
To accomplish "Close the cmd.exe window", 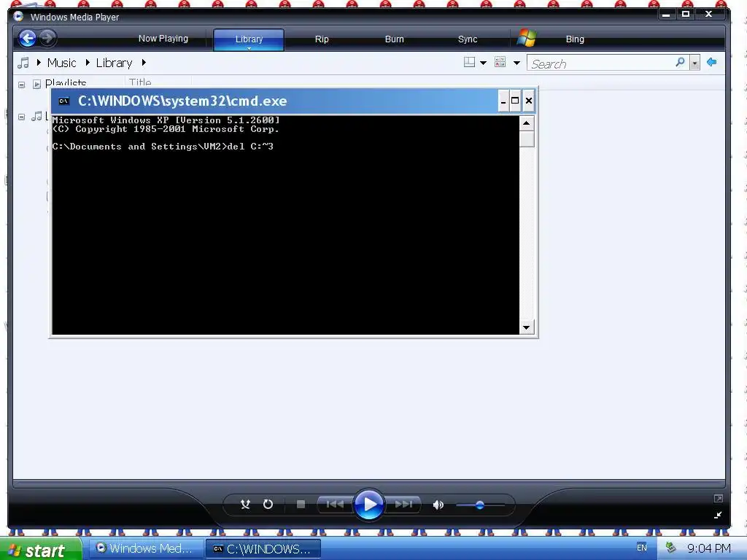I will tap(528, 101).
